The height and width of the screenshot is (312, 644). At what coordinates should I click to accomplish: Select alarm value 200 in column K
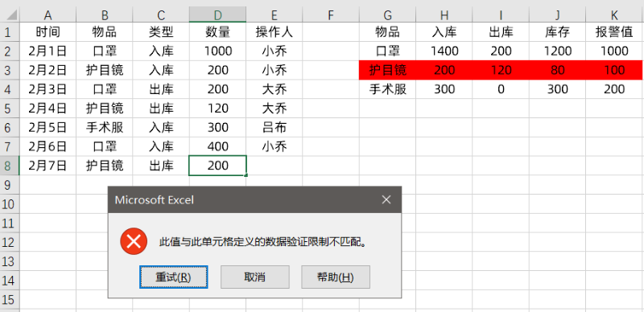614,89
